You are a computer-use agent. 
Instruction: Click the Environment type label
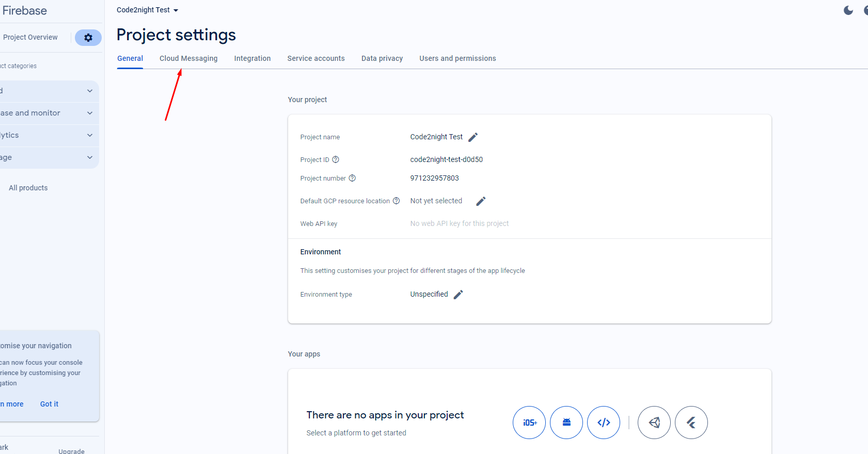pos(326,295)
